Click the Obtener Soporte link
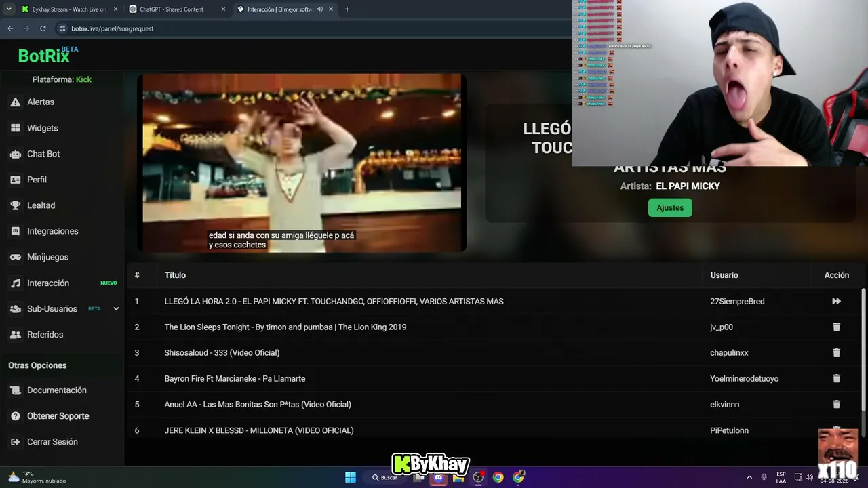 point(58,416)
